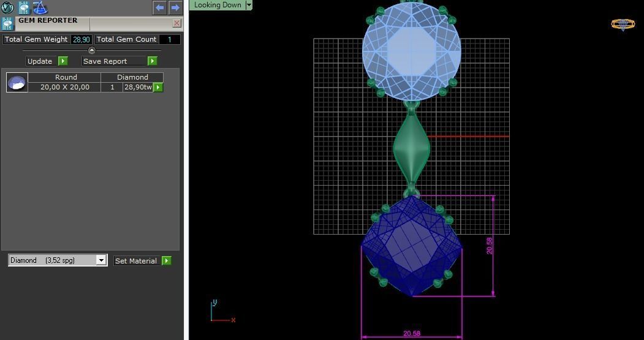Click the Save Report label
The width and height of the screenshot is (644, 340).
click(105, 61)
